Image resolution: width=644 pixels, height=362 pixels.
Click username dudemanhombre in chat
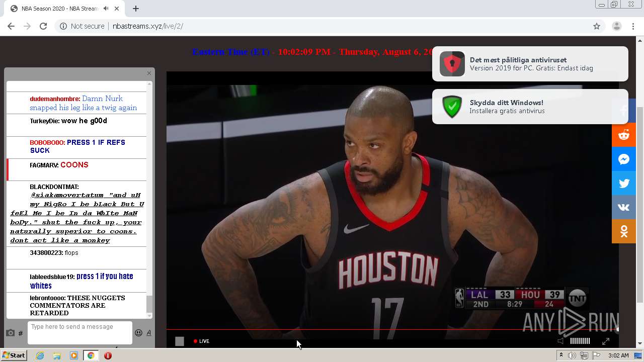pos(55,99)
